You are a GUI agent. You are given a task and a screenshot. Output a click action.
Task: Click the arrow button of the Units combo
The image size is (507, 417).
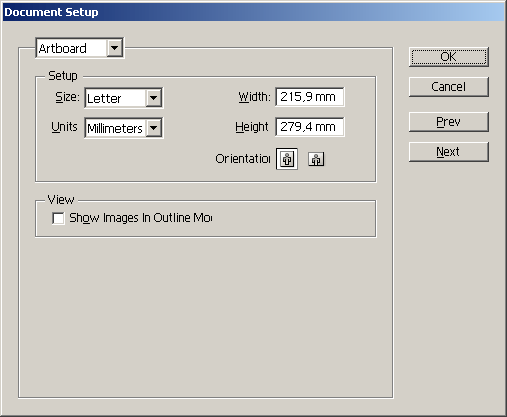point(154,128)
